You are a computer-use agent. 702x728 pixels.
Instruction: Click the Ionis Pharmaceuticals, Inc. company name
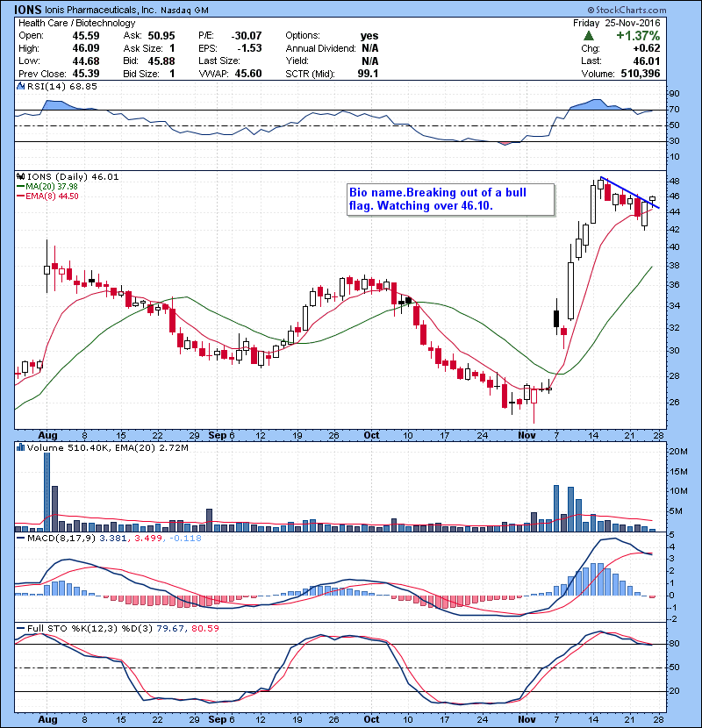[100, 10]
